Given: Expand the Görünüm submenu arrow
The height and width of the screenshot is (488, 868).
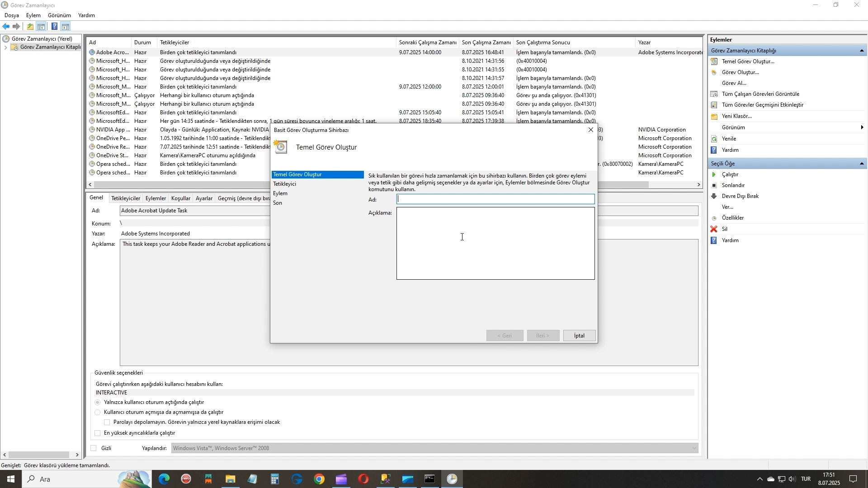Looking at the screenshot, I should [862, 127].
